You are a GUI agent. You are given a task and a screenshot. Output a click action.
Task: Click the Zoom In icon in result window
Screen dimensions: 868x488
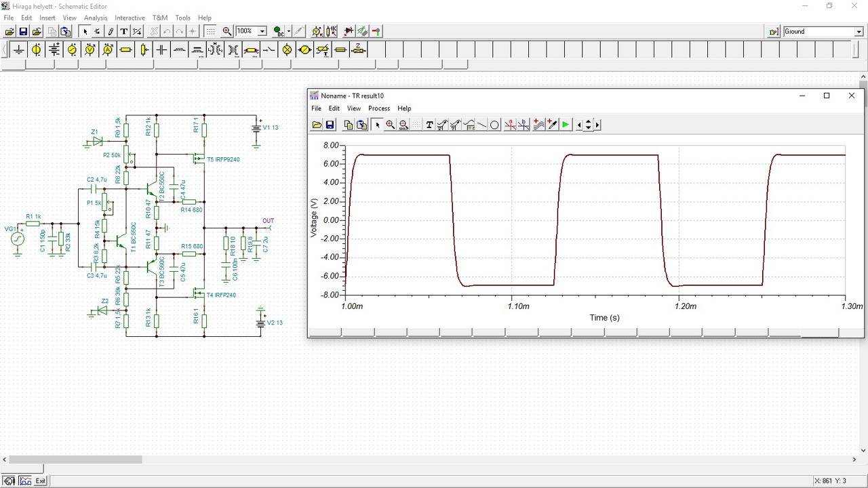pos(390,125)
